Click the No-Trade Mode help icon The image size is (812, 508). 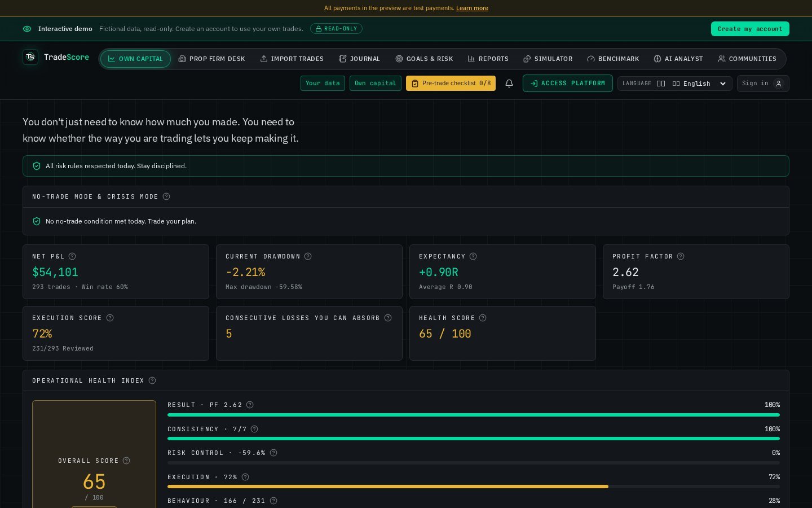(x=166, y=196)
